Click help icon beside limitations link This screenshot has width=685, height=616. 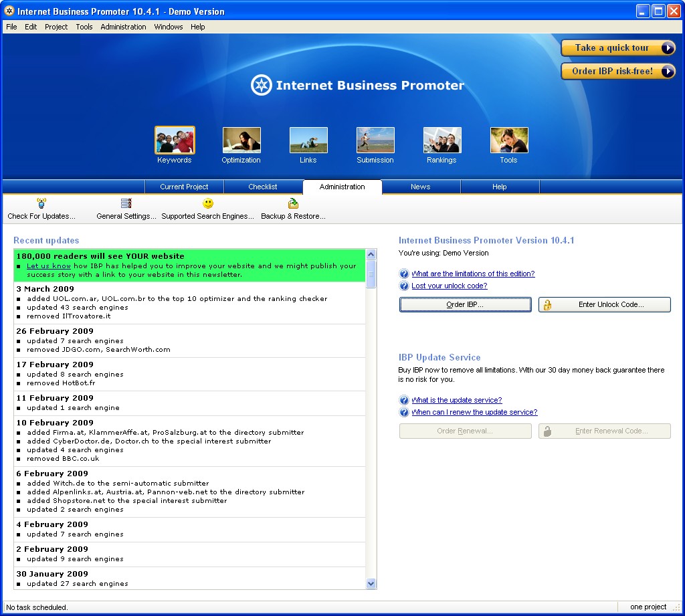(x=404, y=274)
